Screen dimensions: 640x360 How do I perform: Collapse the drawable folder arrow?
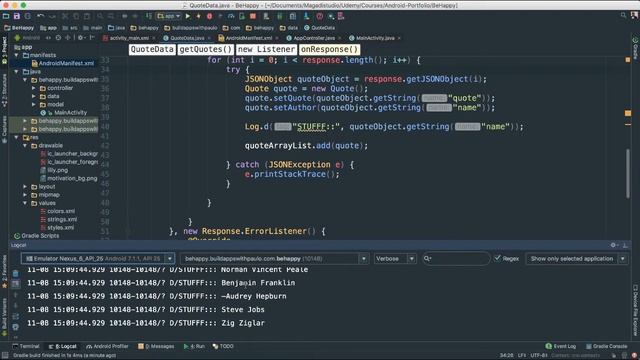point(25,146)
